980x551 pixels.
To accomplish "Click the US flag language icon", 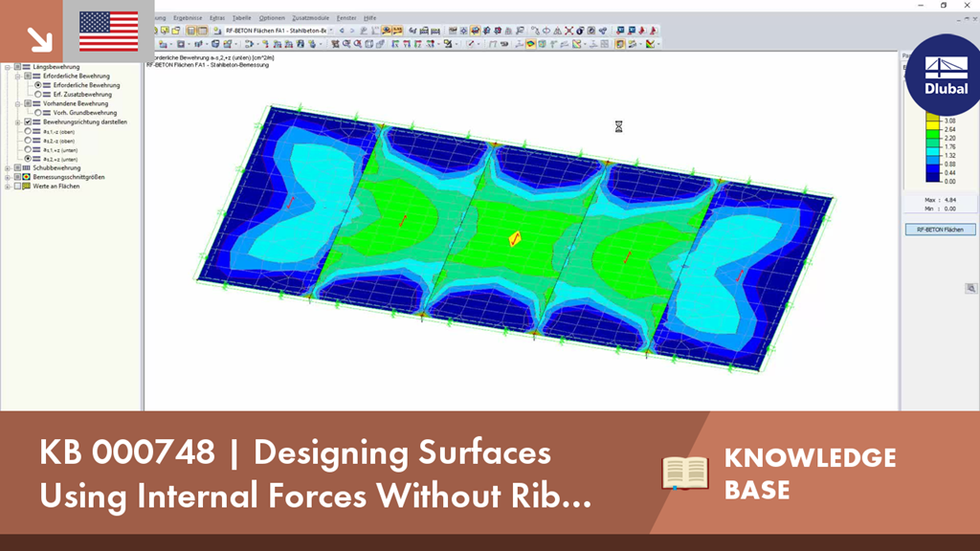I will (x=109, y=32).
